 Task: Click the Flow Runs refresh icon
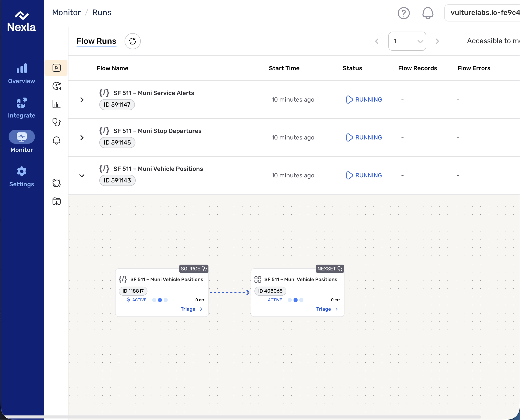click(x=132, y=41)
